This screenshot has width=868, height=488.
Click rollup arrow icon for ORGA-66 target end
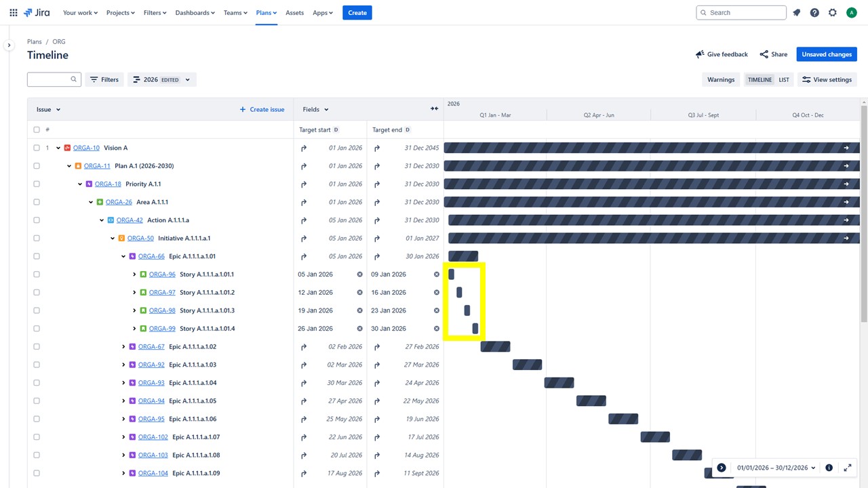(x=377, y=256)
